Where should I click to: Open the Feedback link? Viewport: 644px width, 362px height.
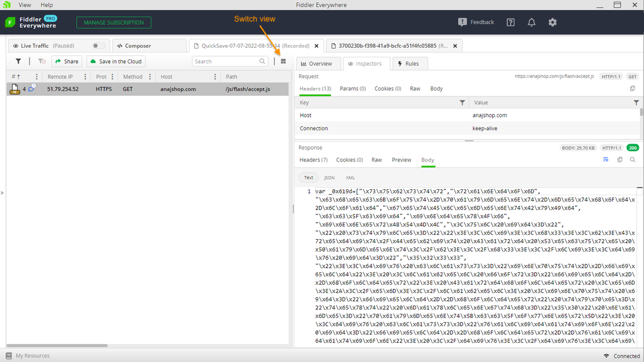(x=475, y=22)
